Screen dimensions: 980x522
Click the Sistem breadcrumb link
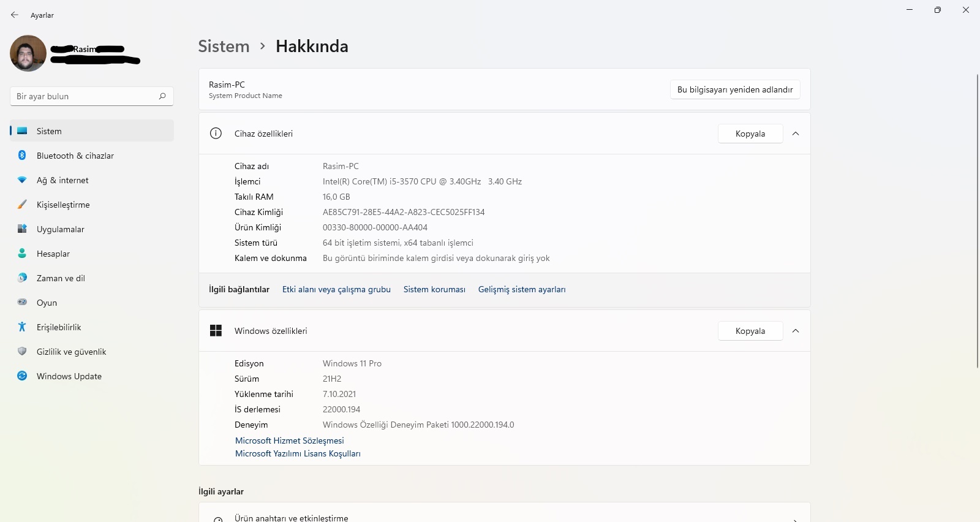[x=224, y=47]
